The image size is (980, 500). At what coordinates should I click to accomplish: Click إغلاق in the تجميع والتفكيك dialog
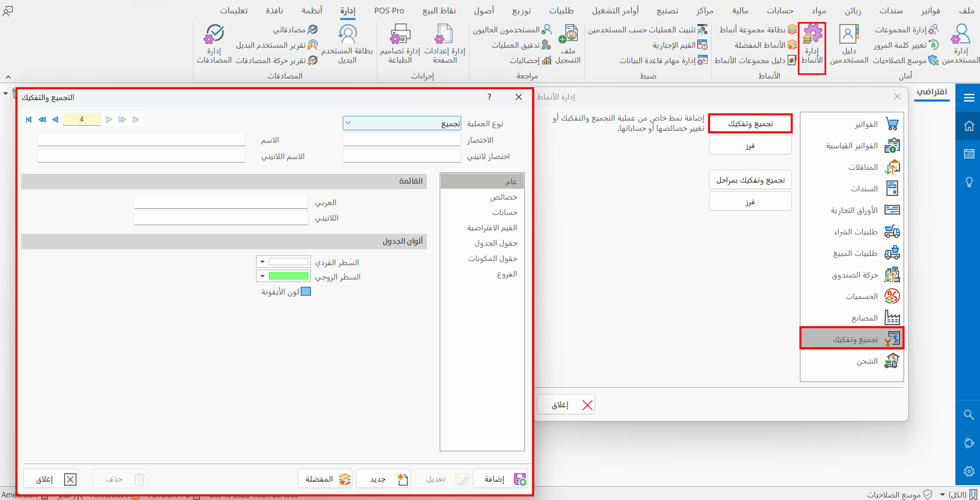(x=50, y=479)
